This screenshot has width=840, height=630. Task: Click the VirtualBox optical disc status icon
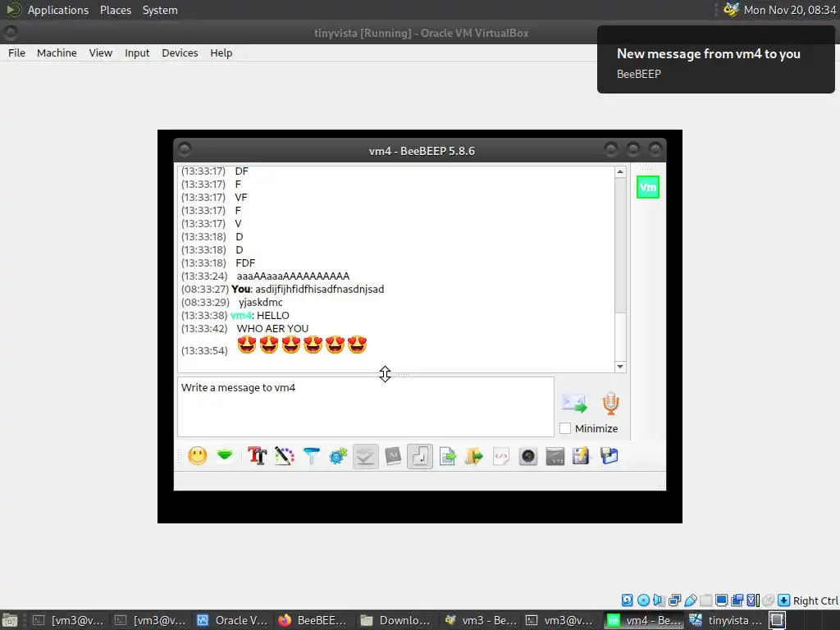(x=643, y=600)
